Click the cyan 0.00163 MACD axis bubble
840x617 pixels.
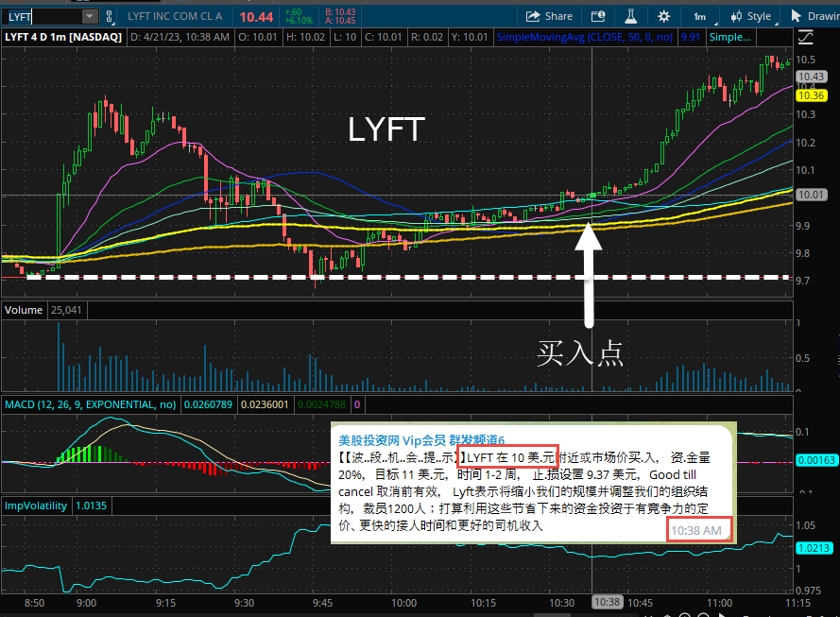point(816,460)
